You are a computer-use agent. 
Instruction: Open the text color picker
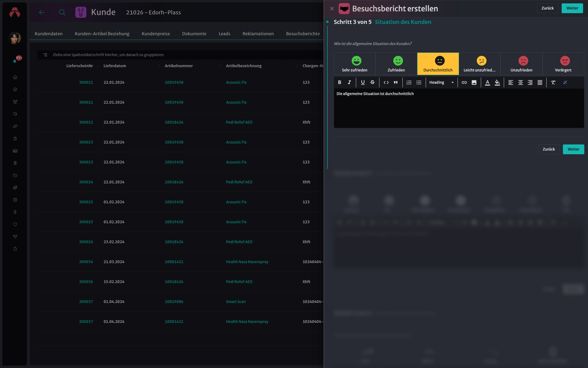[488, 82]
